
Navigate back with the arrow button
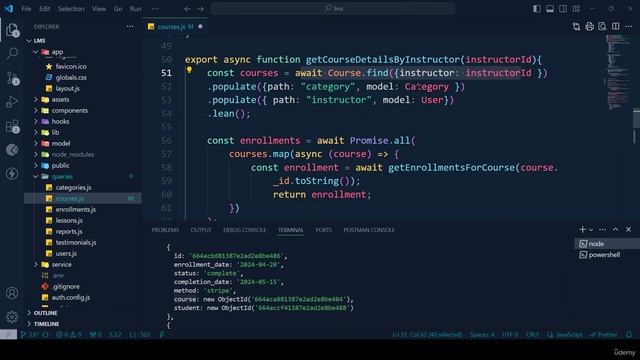point(187,9)
